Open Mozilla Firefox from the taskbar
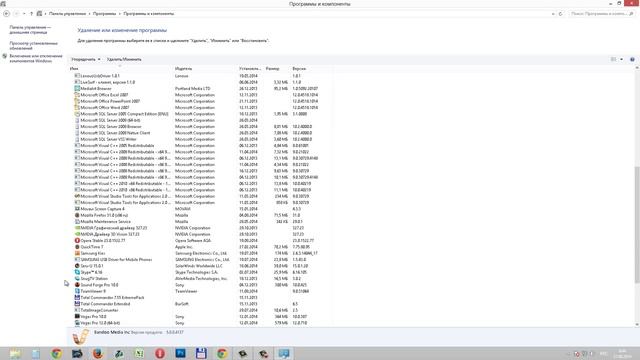640x360 pixels. click(x=98, y=353)
